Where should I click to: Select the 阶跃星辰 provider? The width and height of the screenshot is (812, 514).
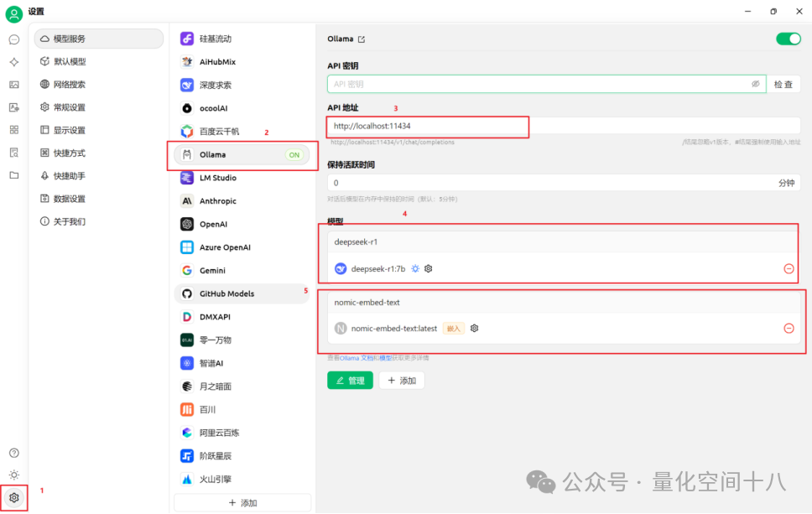[242, 456]
